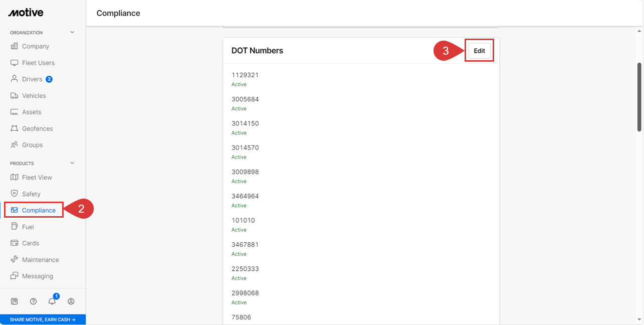Open the help question mark icon
This screenshot has height=325, width=644.
pyautogui.click(x=33, y=301)
